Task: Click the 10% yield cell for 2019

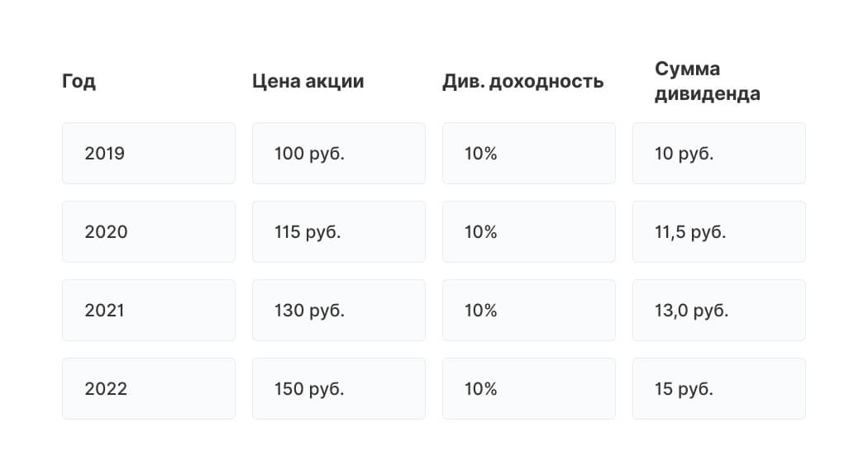Action: point(529,153)
